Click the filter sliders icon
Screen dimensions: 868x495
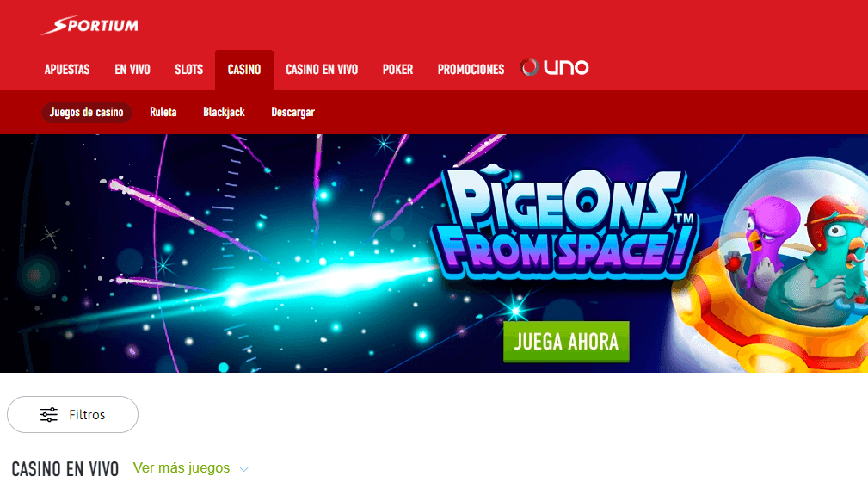(x=49, y=415)
